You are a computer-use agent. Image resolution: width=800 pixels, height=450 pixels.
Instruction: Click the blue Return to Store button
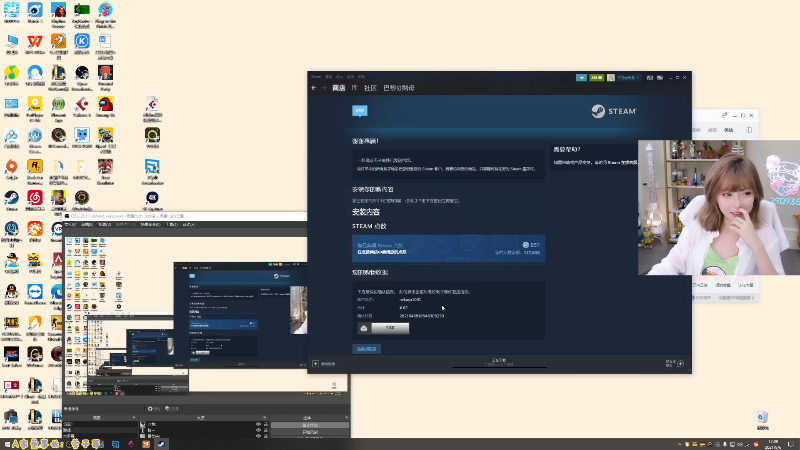(x=366, y=349)
